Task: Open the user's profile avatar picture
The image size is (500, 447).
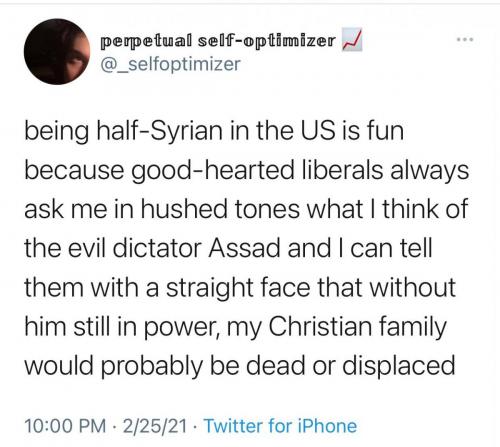Action: [57, 52]
